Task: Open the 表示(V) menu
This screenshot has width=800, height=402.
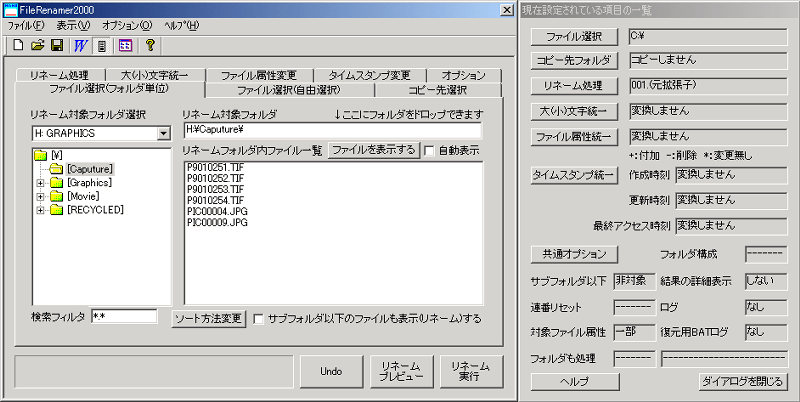Action: (x=73, y=26)
